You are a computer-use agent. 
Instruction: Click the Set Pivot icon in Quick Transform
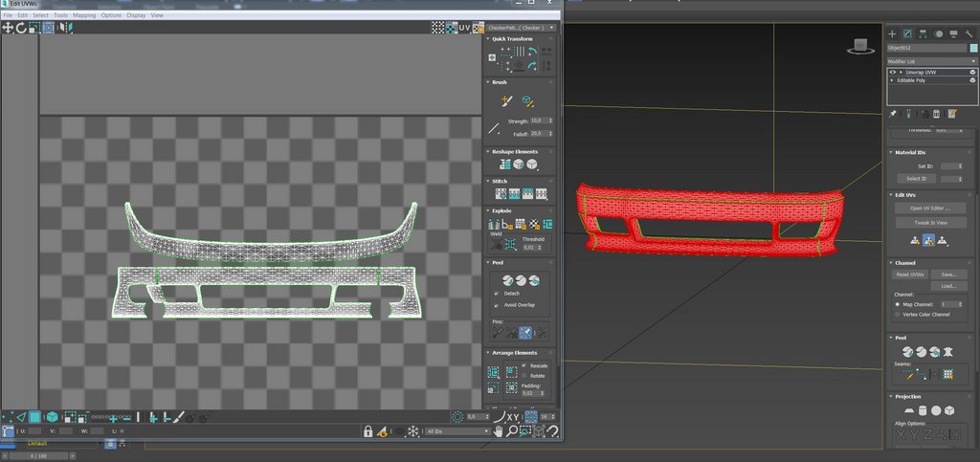pyautogui.click(x=492, y=57)
